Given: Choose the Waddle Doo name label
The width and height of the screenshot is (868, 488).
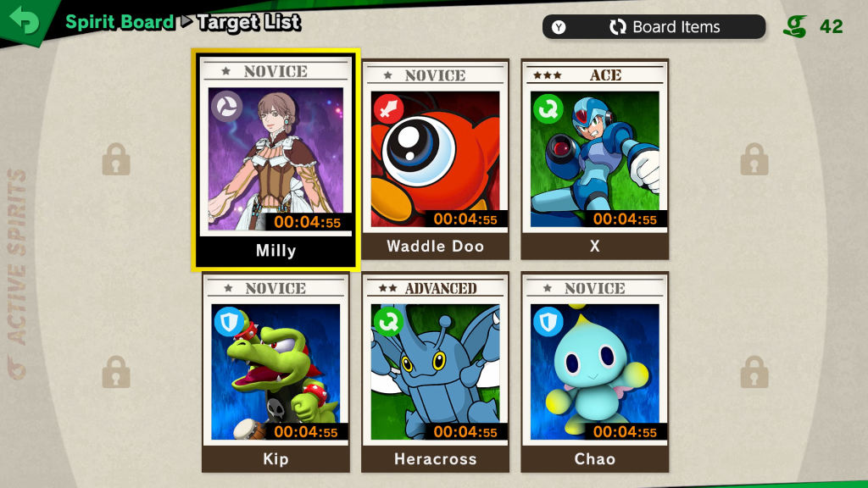Looking at the screenshot, I should 435,247.
